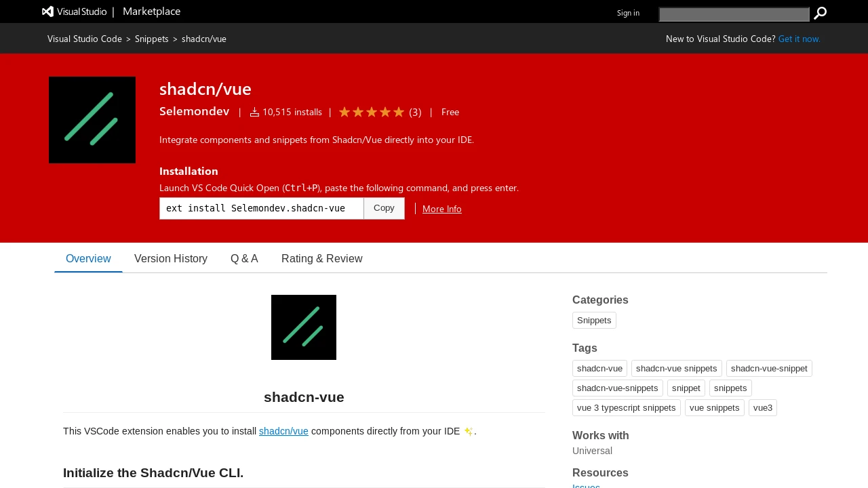Open the More Info link
This screenshot has width=868, height=488.
[x=442, y=209]
